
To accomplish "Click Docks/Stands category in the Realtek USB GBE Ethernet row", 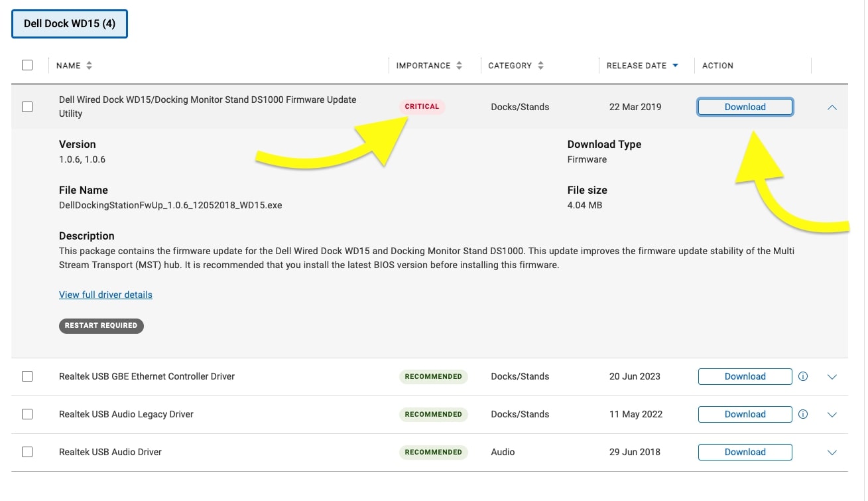I will 520,376.
